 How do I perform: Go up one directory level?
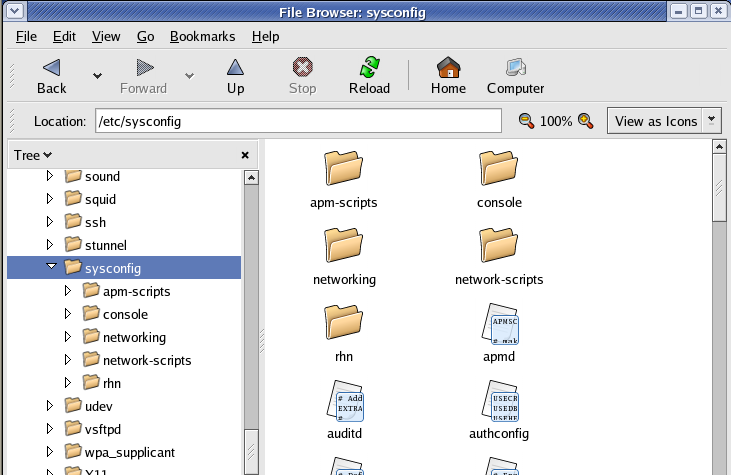(235, 68)
